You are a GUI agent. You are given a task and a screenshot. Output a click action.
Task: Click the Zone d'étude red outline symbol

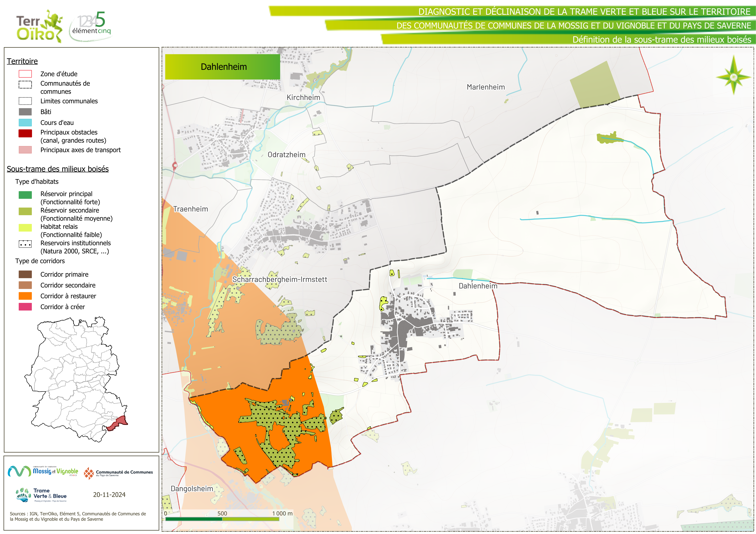click(25, 74)
